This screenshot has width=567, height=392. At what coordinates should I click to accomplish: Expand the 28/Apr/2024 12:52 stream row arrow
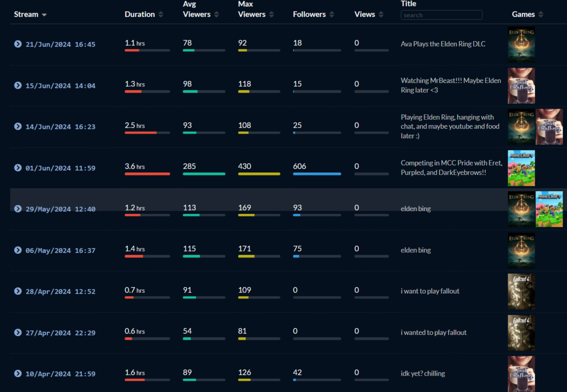[x=18, y=291]
